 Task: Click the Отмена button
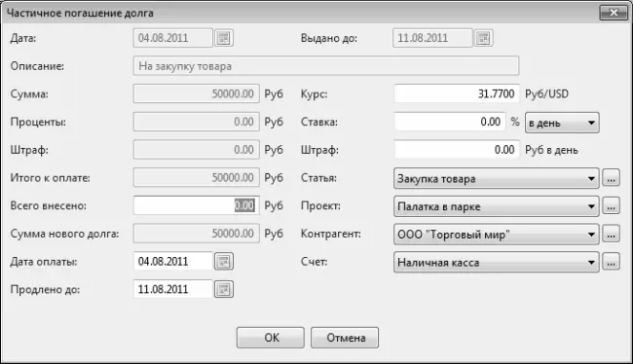pyautogui.click(x=345, y=338)
